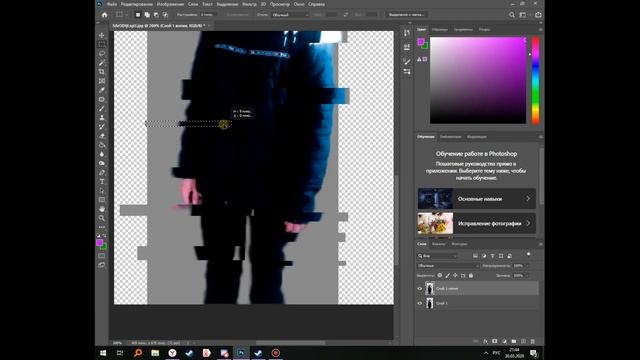Image resolution: width=640 pixels, height=360 pixels.
Task: Select the Horizontal Type tool
Action: (102, 182)
